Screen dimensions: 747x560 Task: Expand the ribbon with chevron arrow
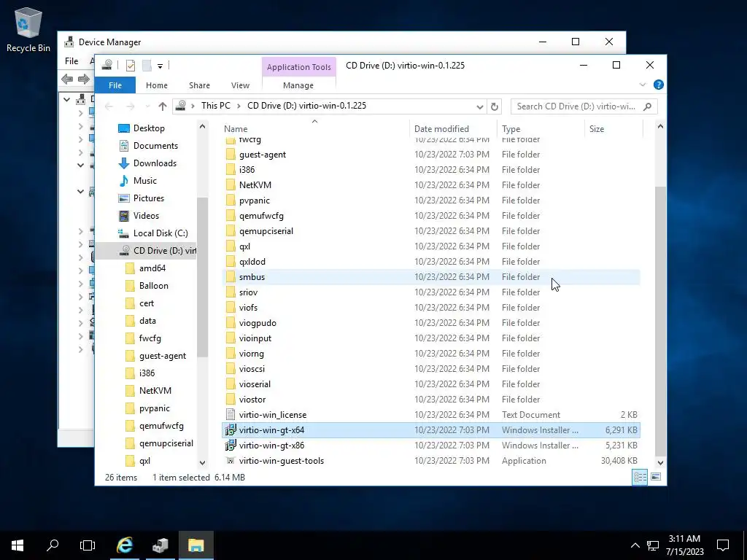click(643, 85)
